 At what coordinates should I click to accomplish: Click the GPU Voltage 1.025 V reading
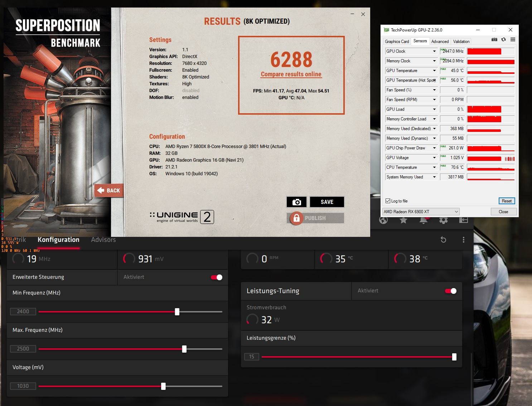[452, 158]
